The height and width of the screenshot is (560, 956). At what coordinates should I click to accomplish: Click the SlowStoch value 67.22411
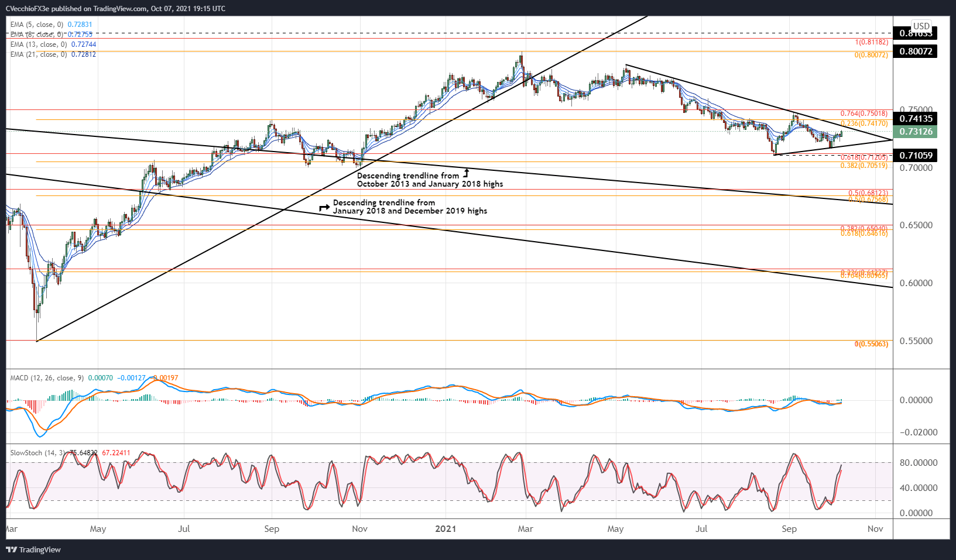pos(116,453)
